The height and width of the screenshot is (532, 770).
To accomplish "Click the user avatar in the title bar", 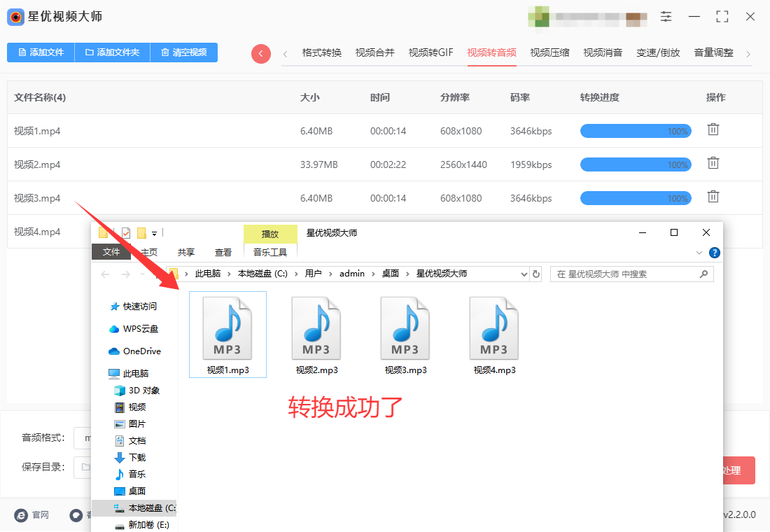I will tap(538, 17).
